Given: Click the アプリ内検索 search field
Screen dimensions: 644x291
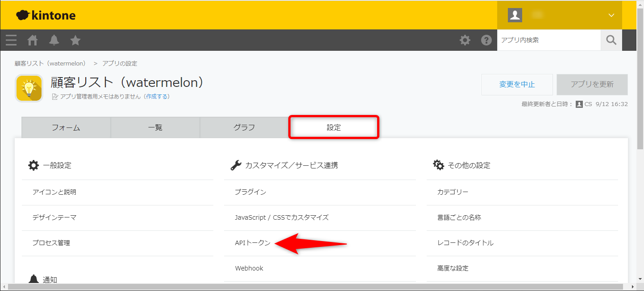Looking at the screenshot, I should click(x=548, y=40).
